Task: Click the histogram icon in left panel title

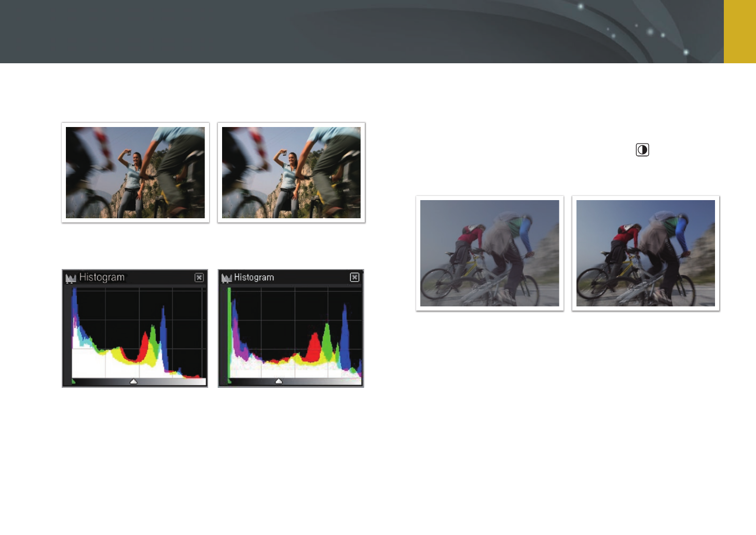Action: [71, 278]
